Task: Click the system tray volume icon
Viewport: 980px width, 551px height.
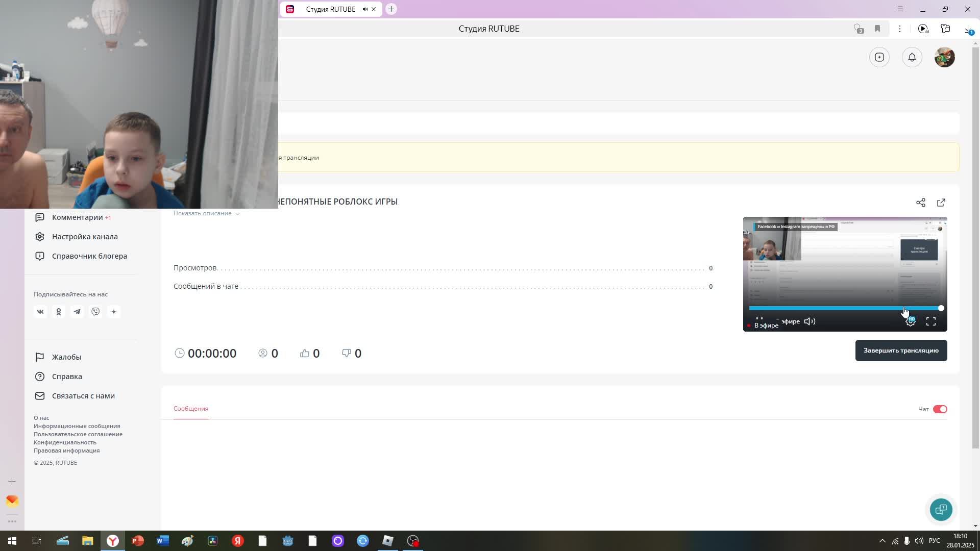Action: [919, 541]
